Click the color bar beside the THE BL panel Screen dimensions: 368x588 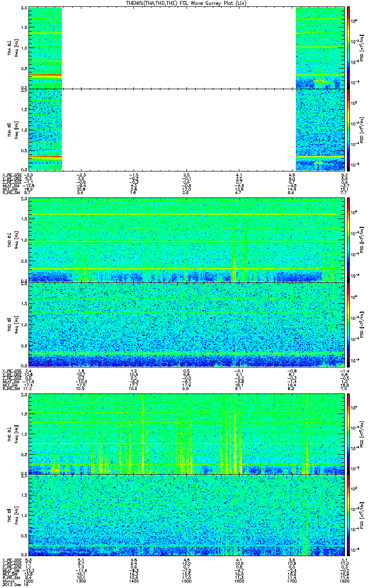point(348,434)
